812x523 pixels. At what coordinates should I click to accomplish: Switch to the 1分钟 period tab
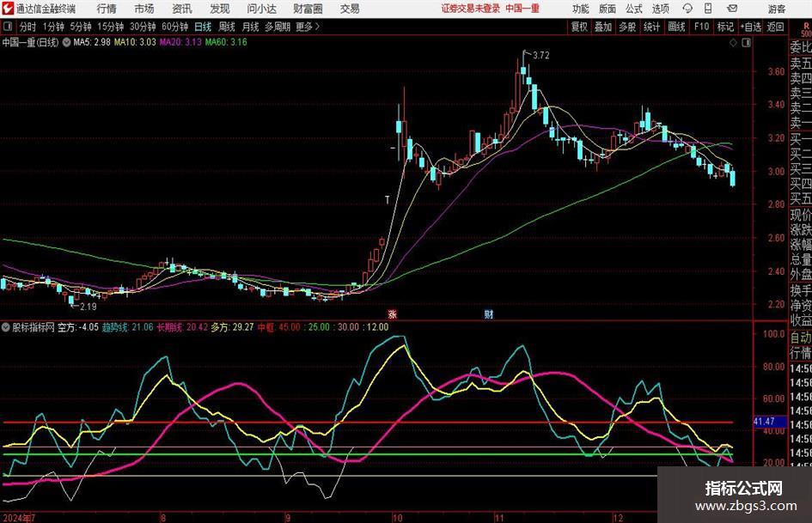(x=53, y=27)
